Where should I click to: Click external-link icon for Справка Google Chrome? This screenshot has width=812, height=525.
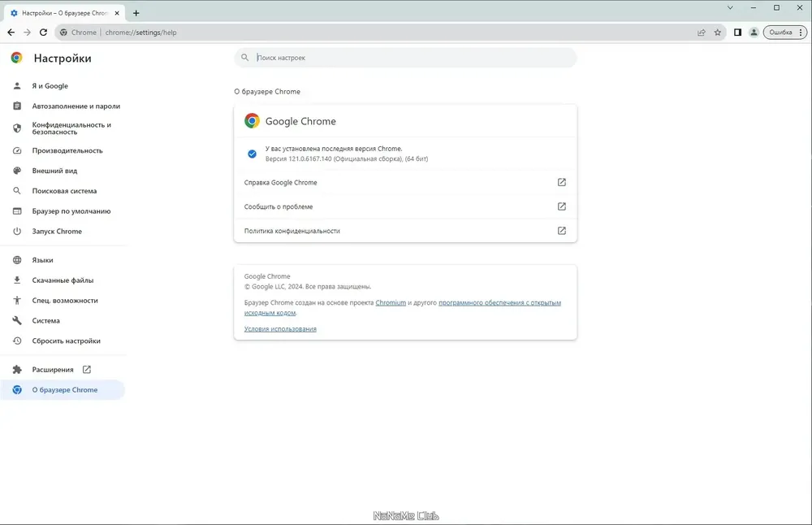click(x=561, y=182)
